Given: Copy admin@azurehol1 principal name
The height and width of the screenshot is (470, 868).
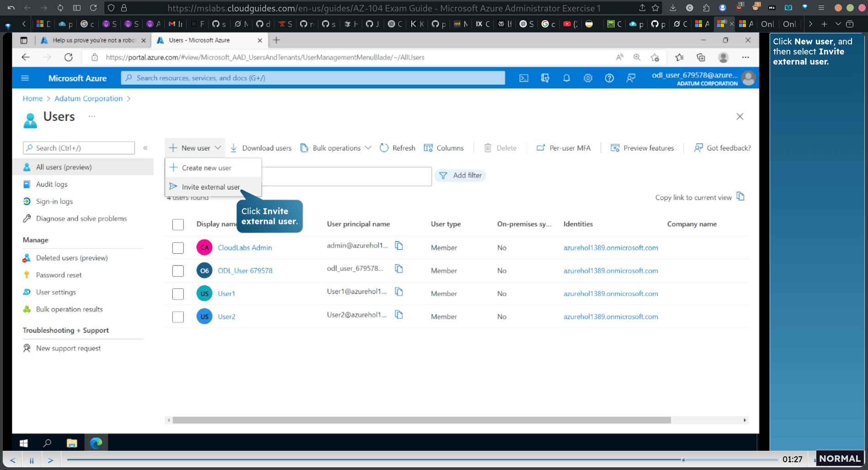Looking at the screenshot, I should pyautogui.click(x=399, y=246).
